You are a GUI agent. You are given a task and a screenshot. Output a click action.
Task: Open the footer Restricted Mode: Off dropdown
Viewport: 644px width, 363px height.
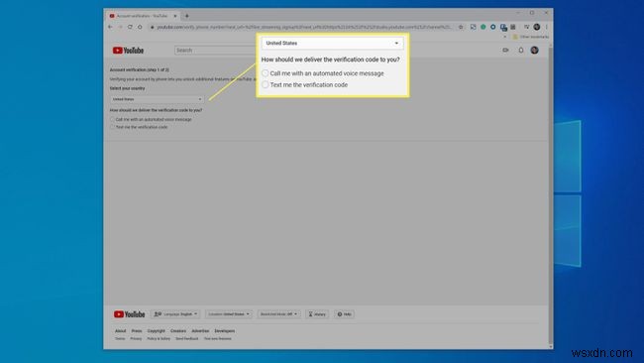[278, 314]
